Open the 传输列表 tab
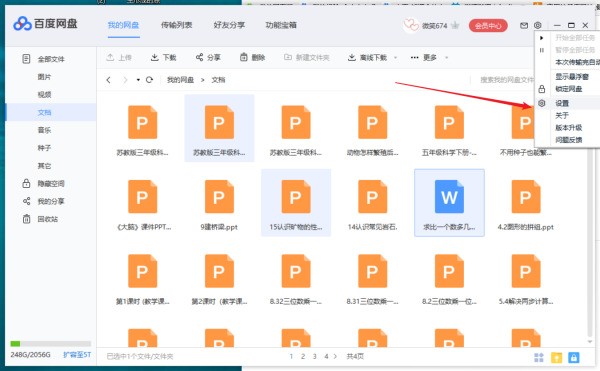Screen dimensions: 600x371 176,25
